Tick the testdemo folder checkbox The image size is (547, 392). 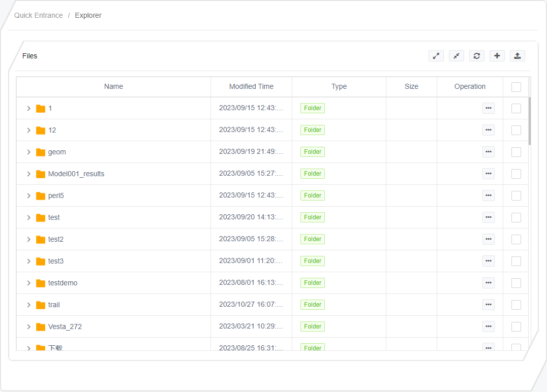click(x=516, y=283)
